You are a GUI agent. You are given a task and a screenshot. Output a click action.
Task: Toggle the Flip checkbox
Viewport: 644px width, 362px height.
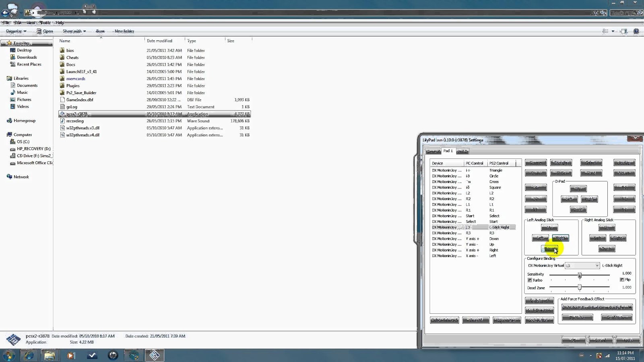click(x=622, y=280)
